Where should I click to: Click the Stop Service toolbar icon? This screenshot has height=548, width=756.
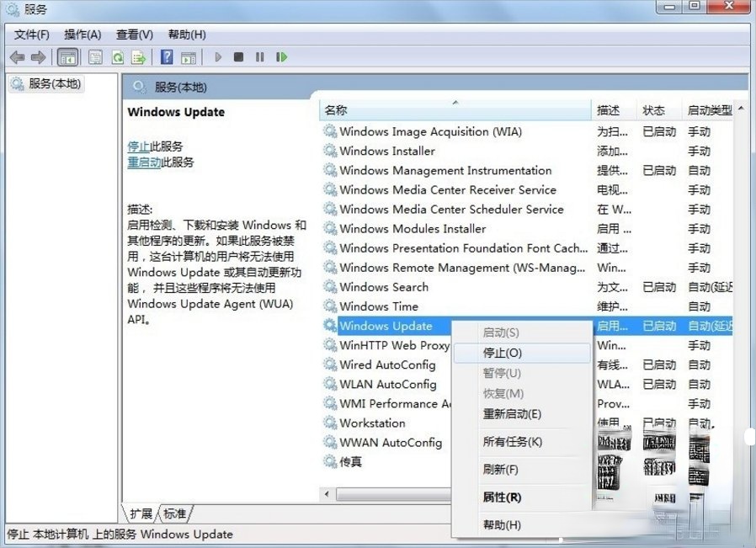coord(237,56)
